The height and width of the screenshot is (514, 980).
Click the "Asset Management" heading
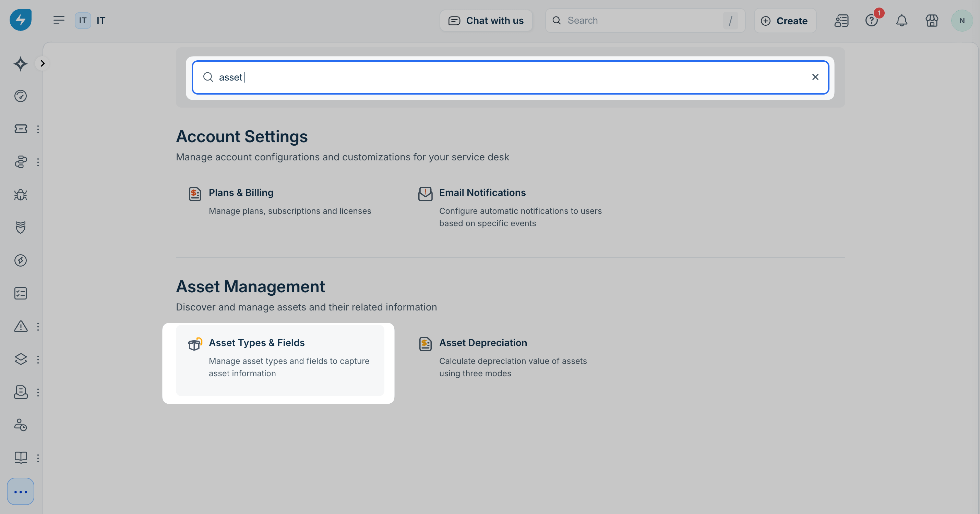point(250,287)
